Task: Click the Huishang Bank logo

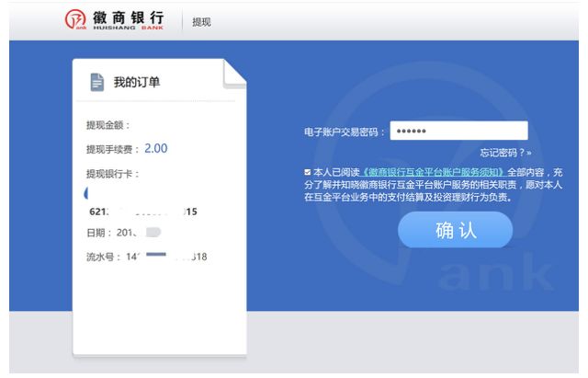Action: pos(114,20)
